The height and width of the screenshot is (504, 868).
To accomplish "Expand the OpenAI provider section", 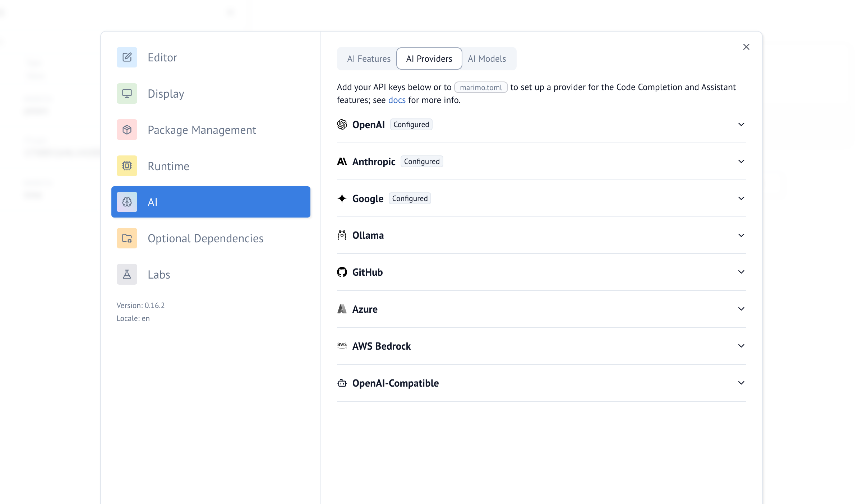I will point(741,125).
